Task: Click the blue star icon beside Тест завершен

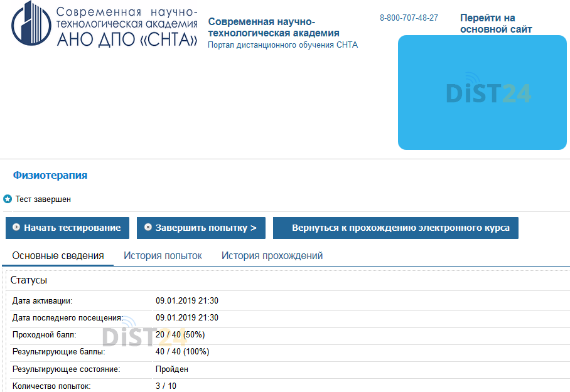Action: pyautogui.click(x=6, y=199)
